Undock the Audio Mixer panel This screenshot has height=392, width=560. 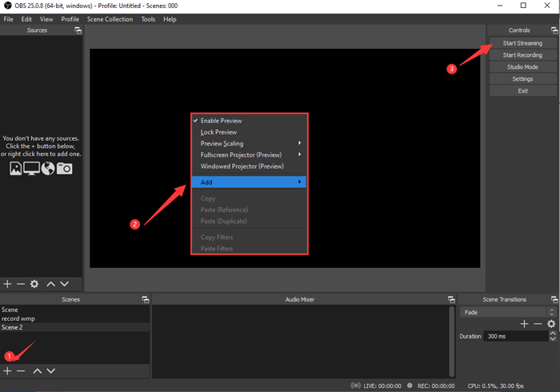pos(450,299)
